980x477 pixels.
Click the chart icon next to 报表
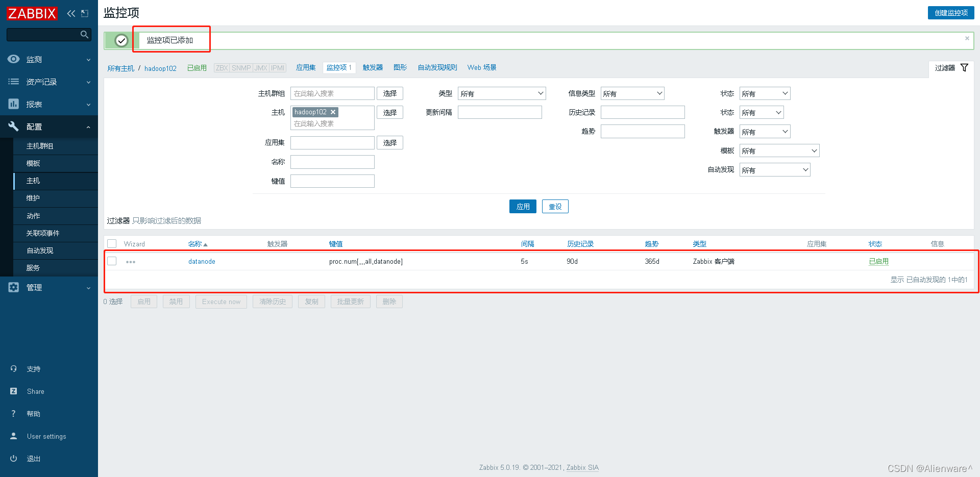coord(13,104)
